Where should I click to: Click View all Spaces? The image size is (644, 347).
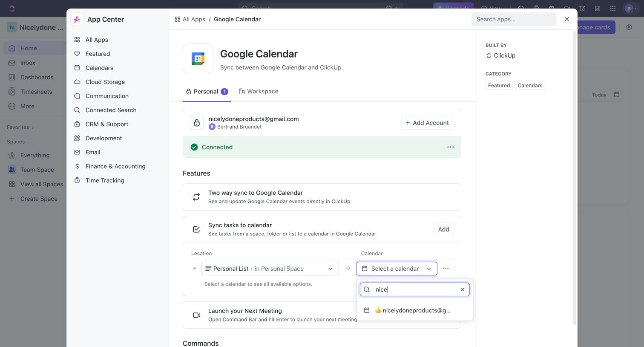click(x=42, y=184)
